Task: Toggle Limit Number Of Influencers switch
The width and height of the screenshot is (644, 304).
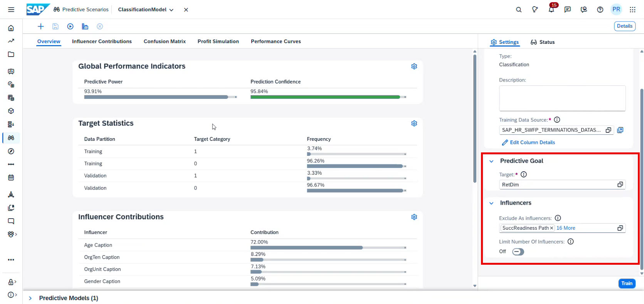Action: 518,252
